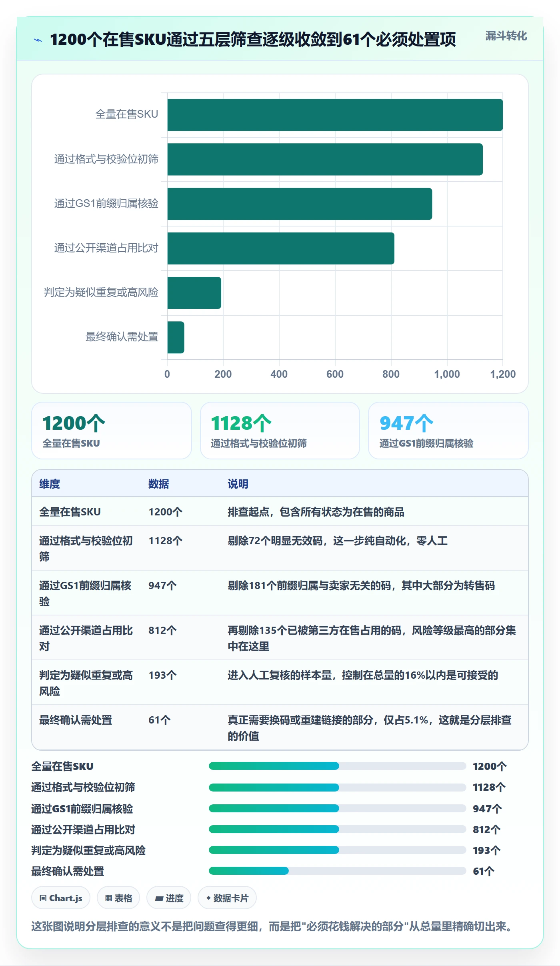Click the 1128个 cell in the table
Image resolution: width=560 pixels, height=966 pixels.
166,541
